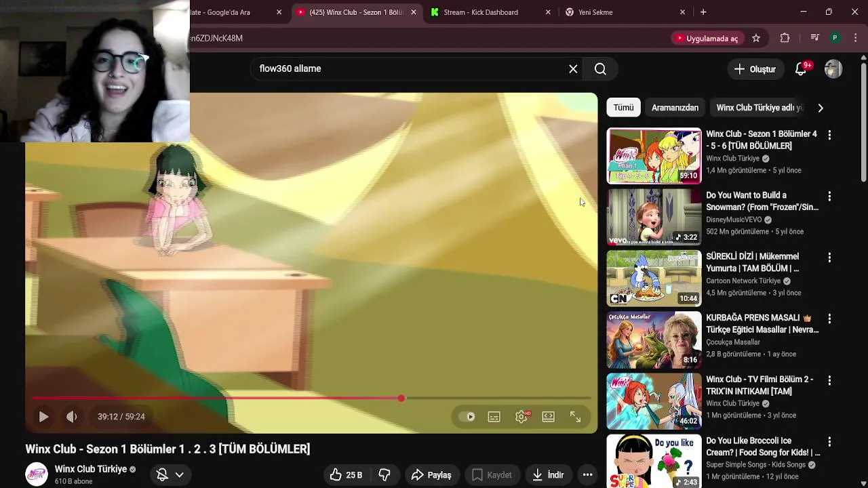Screen dimensions: 868x488
Task: Bookmark this page with star icon
Action: tap(756, 38)
